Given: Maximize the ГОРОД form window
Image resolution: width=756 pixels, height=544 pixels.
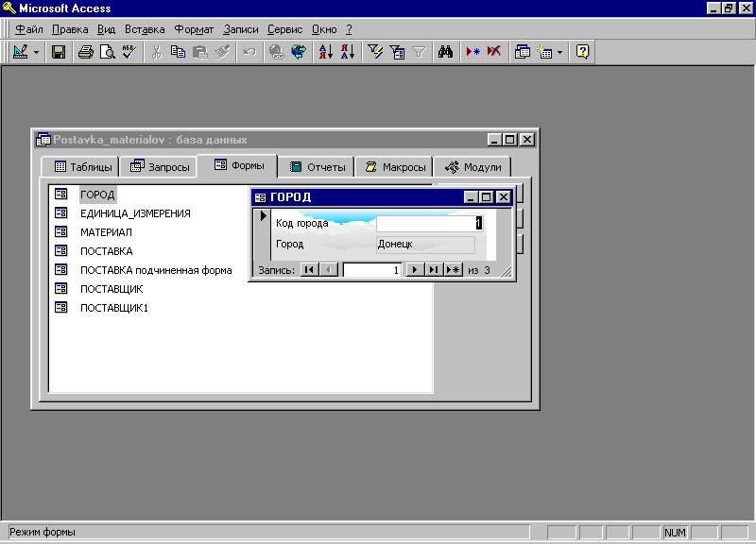Looking at the screenshot, I should 486,197.
